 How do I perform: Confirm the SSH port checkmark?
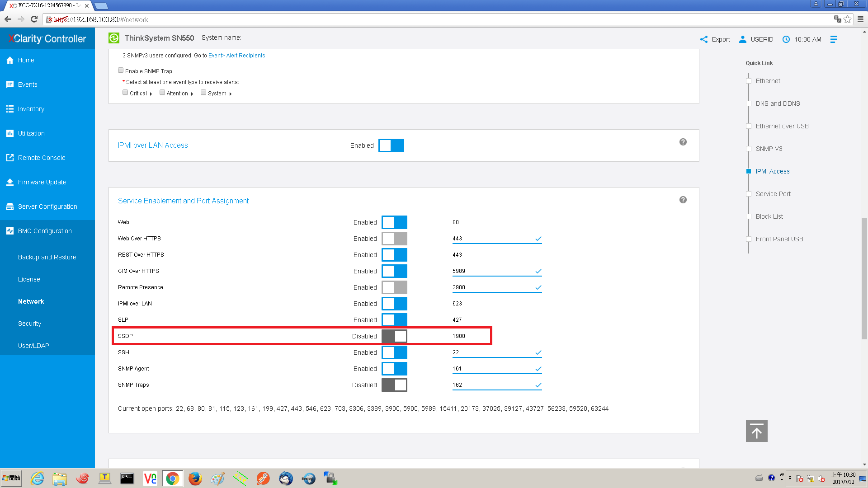(538, 352)
